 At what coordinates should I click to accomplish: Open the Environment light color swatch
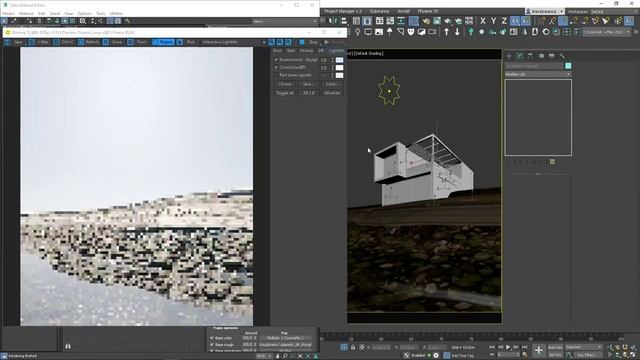(x=339, y=60)
